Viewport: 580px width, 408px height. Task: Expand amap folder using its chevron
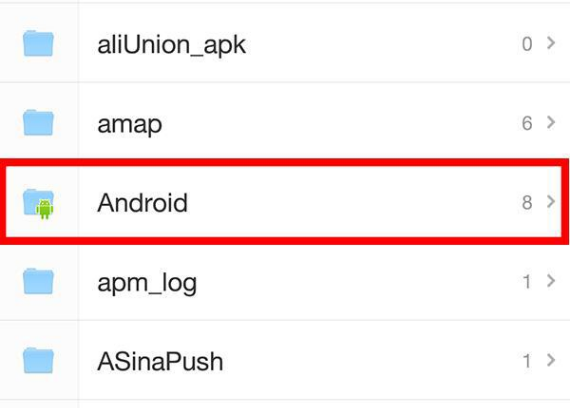pos(551,122)
